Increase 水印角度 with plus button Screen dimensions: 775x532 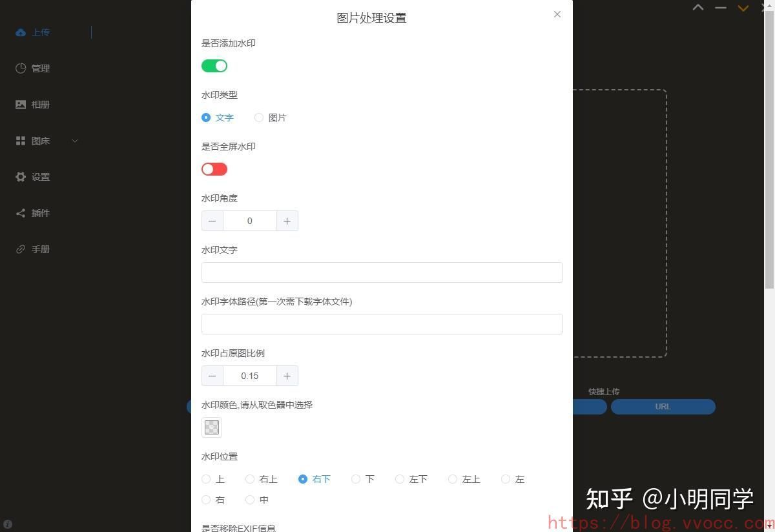pyautogui.click(x=287, y=221)
